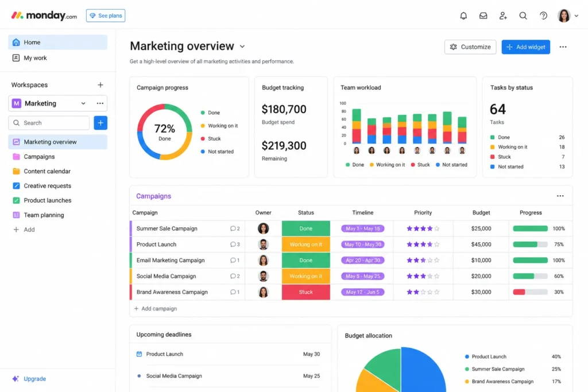Click Brand Awareness 30% progress bar
Screen dimensions: 588x392
pos(530,292)
